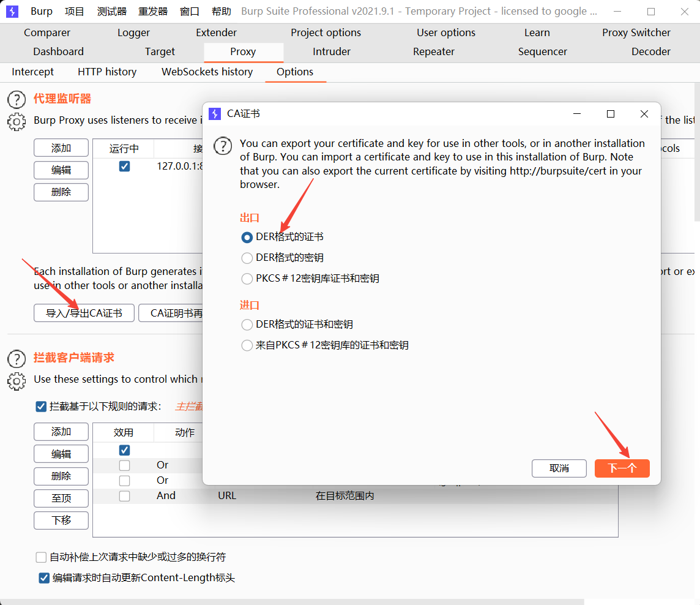The height and width of the screenshot is (605, 700).
Task: Click the CA certificate dialog's Burp icon
Action: [215, 114]
